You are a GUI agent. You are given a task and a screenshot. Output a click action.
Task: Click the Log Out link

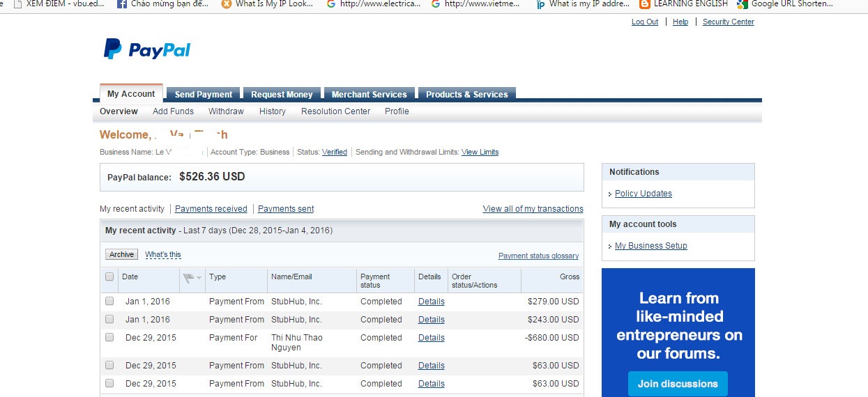645,22
